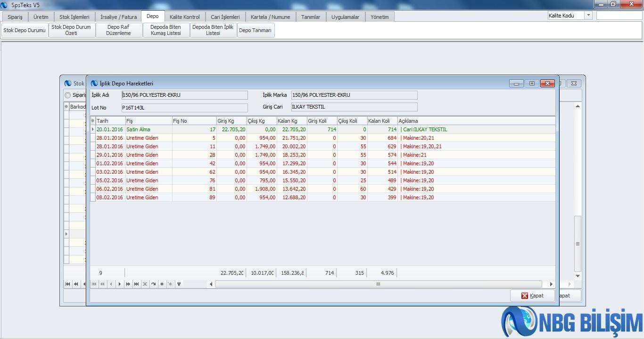The width and height of the screenshot is (644, 339).
Task: Show Depoda Biten Kumaş Listesi
Action: (x=166, y=30)
